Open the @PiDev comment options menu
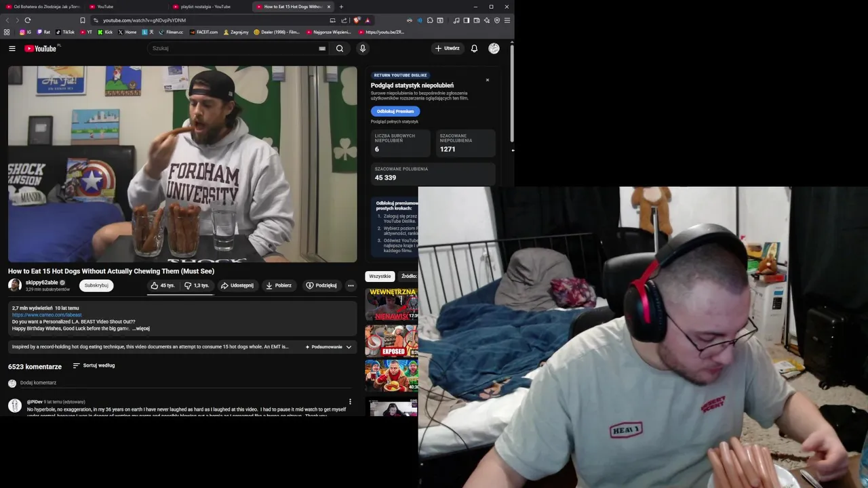Viewport: 868px width, 488px height. [x=350, y=402]
